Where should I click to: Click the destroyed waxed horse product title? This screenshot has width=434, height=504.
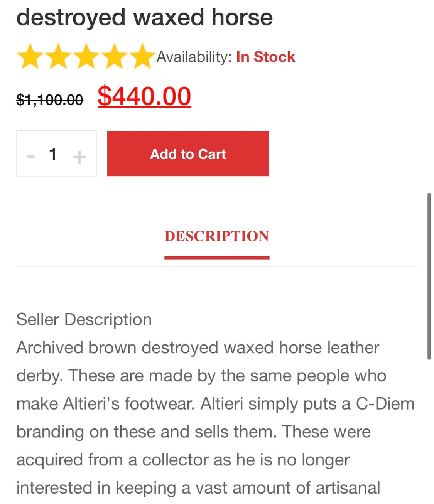tap(144, 17)
